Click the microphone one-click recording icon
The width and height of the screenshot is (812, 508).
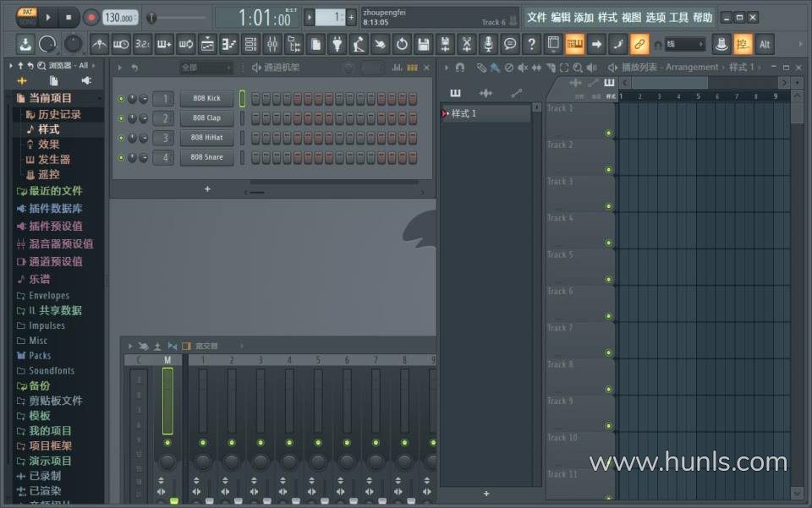[488, 45]
